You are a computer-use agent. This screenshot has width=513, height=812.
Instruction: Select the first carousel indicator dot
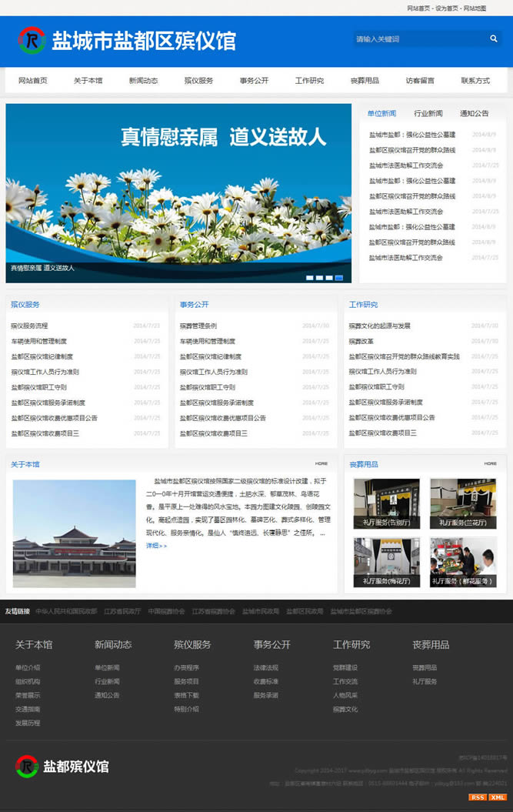click(309, 278)
